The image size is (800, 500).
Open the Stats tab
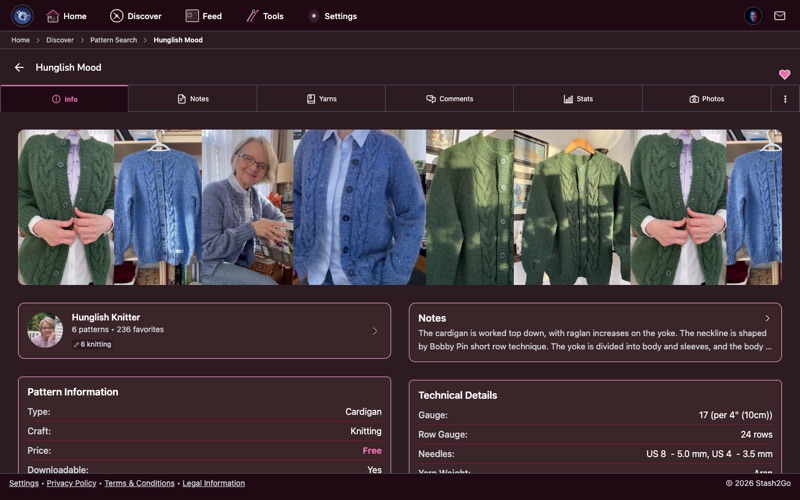coord(578,99)
